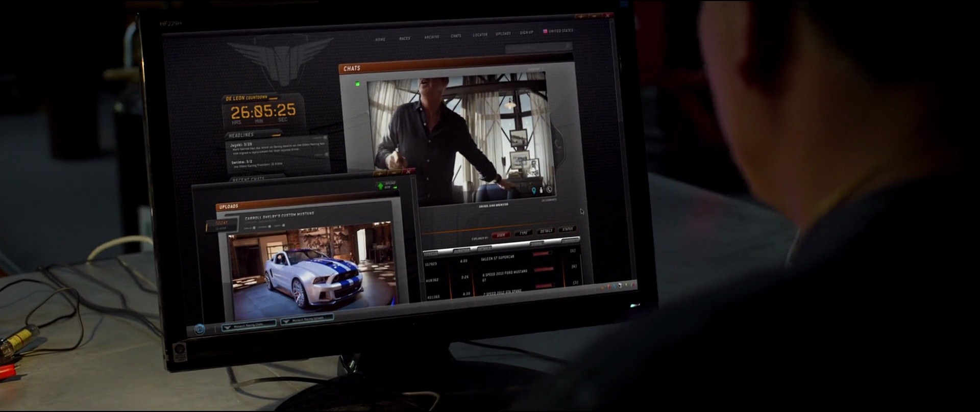Switch to Monarch Racing Uploads taskbar window

[307, 319]
